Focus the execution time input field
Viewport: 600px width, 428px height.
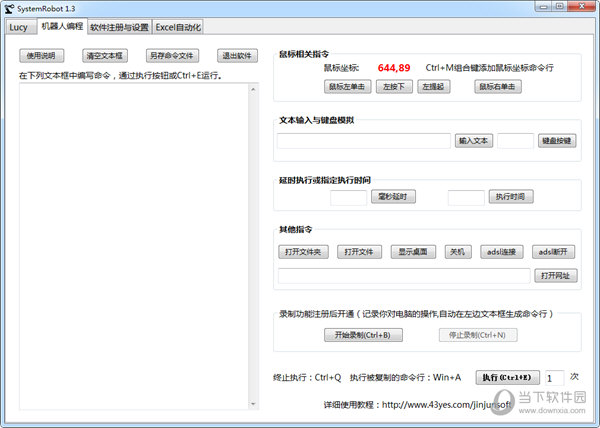466,197
